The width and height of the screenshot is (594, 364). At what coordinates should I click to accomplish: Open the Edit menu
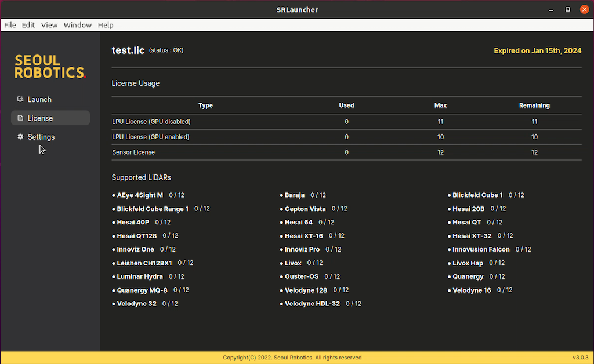point(28,25)
